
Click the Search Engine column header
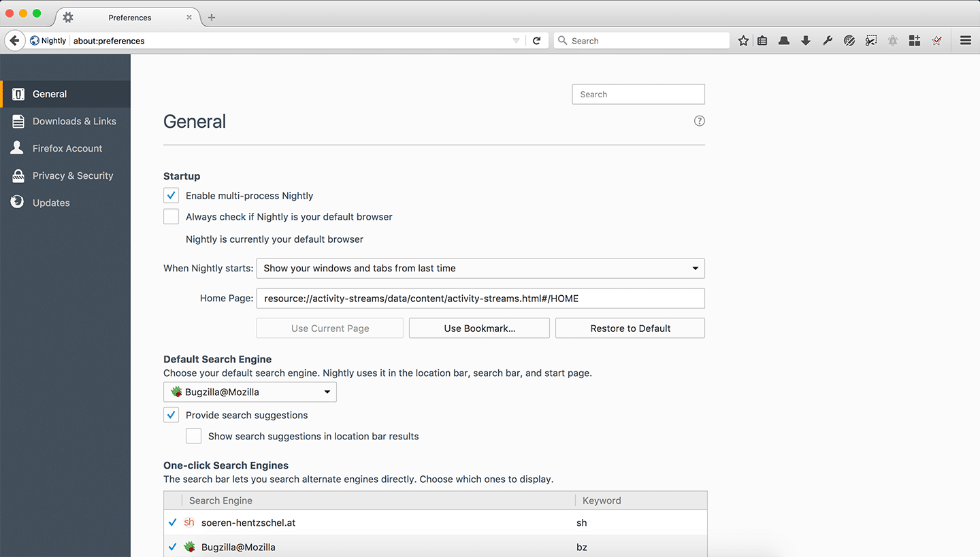pyautogui.click(x=378, y=501)
